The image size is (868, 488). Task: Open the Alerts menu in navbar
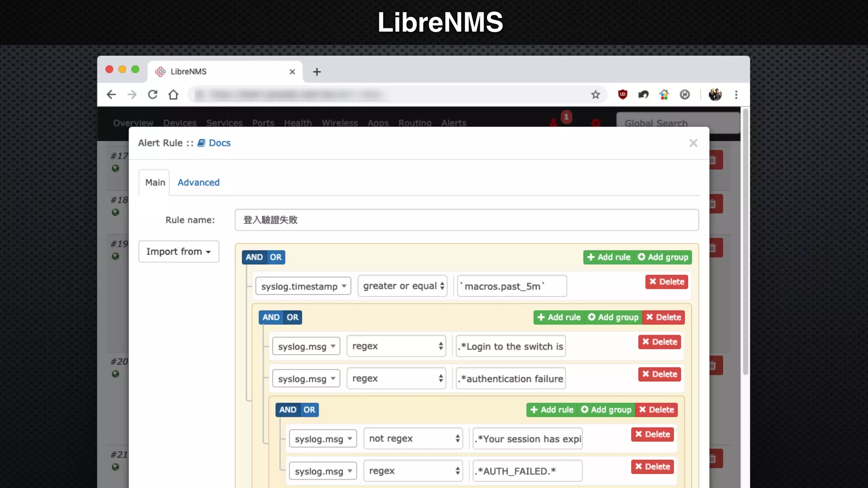[453, 123]
